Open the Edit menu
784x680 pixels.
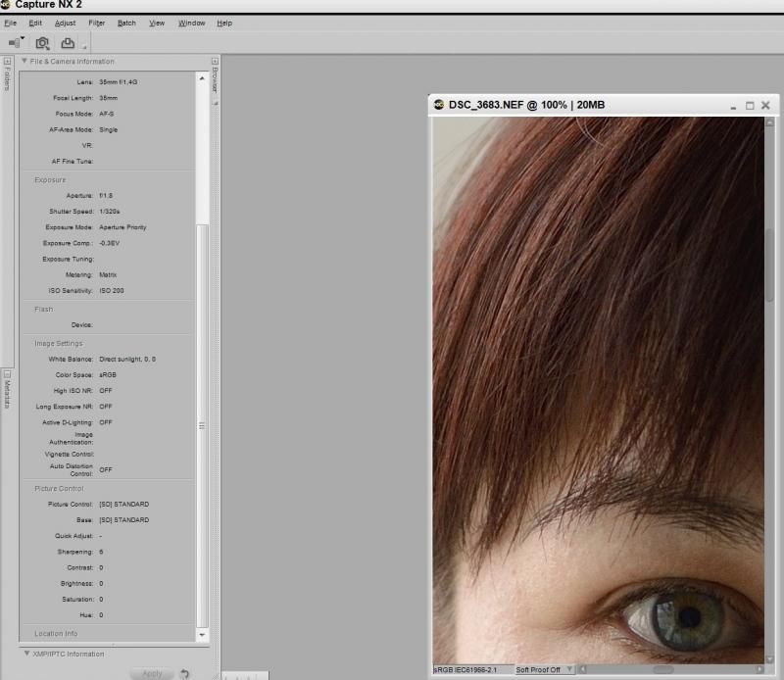(35, 23)
